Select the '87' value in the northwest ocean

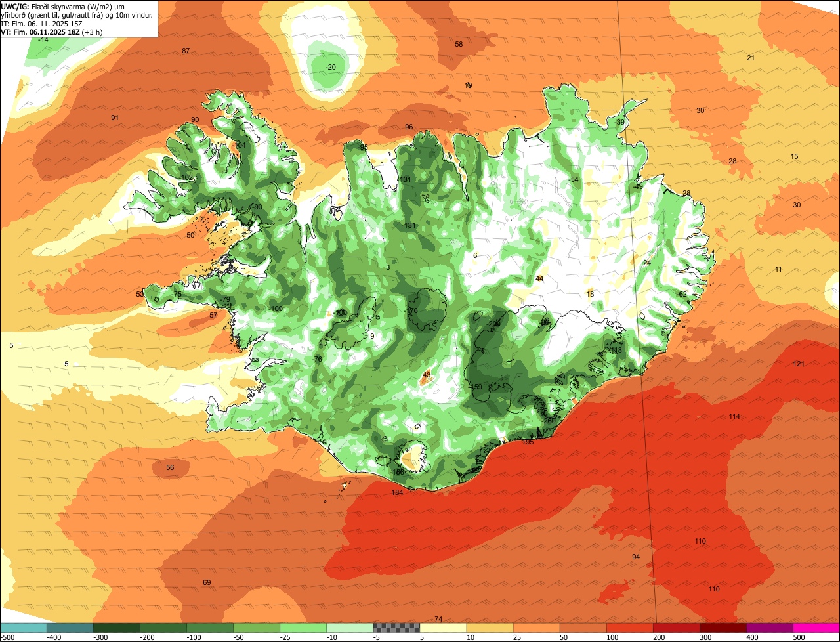pyautogui.click(x=186, y=51)
